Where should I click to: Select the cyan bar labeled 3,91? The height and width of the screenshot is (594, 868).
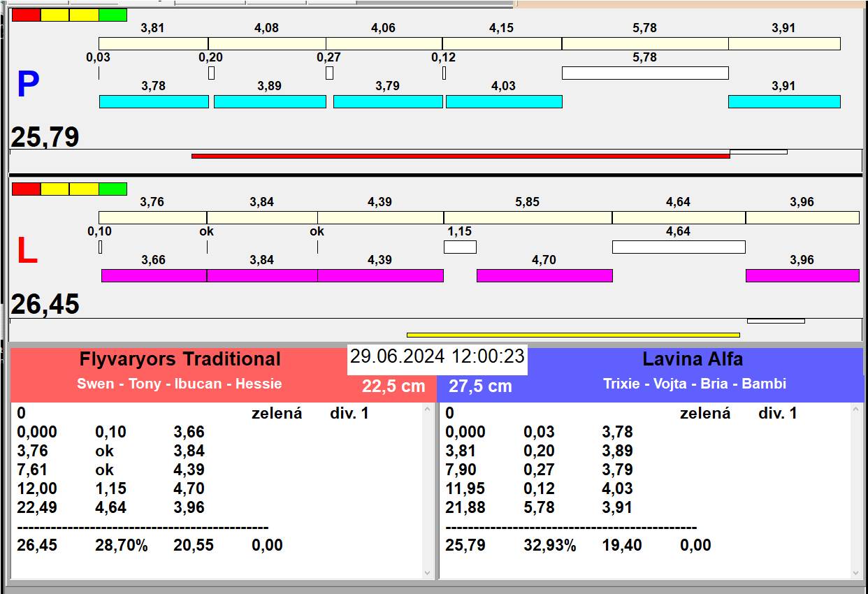pos(784,101)
